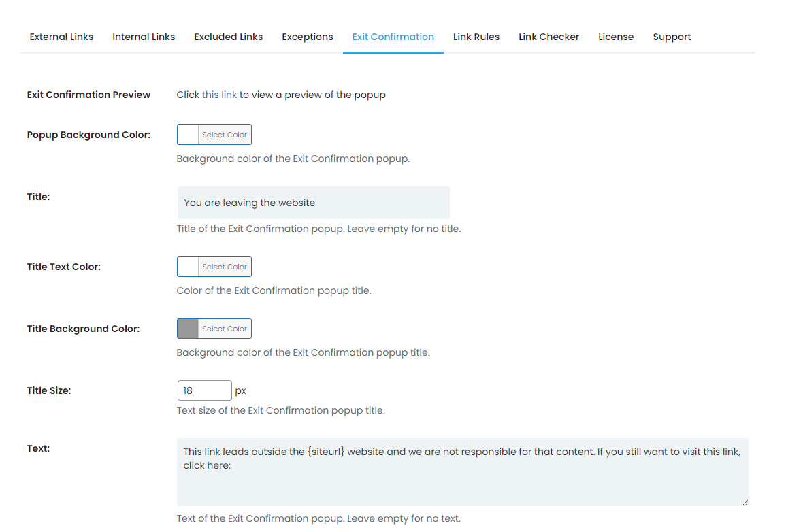This screenshot has width=786, height=532.
Task: Switch to the Link Checker tab
Action: [x=548, y=37]
